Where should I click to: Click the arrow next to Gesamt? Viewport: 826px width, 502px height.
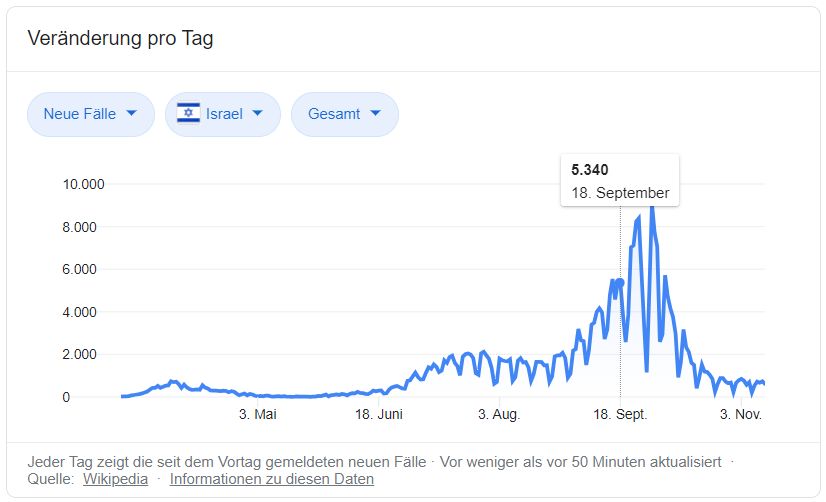[375, 114]
